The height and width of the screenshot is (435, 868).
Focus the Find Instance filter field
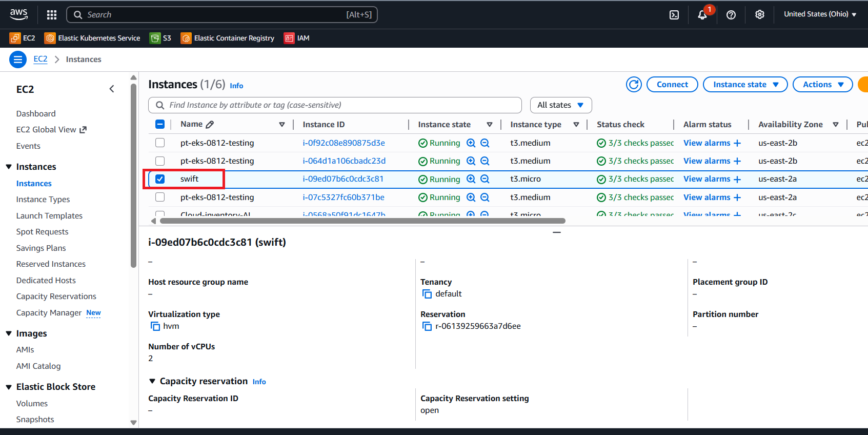pyautogui.click(x=335, y=105)
